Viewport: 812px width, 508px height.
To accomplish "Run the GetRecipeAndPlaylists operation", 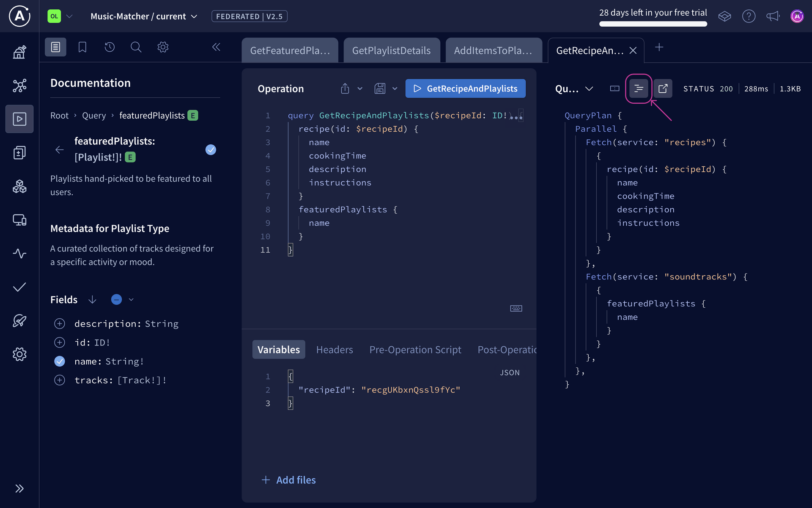I will [x=465, y=88].
